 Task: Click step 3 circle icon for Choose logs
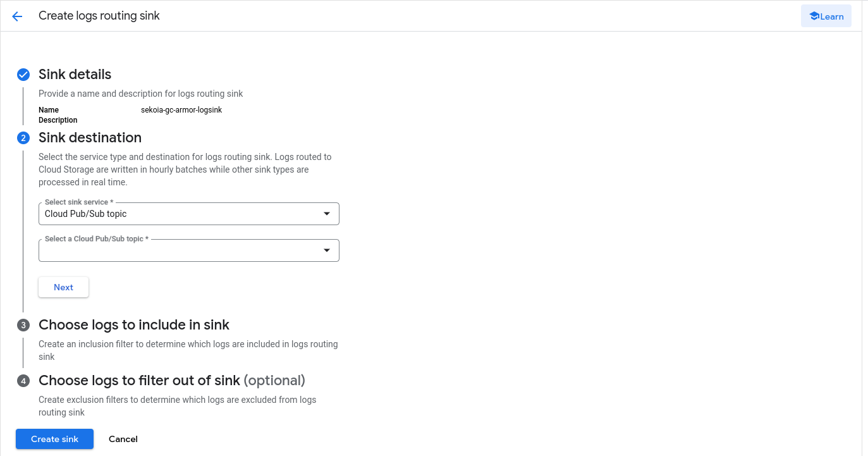(x=23, y=325)
